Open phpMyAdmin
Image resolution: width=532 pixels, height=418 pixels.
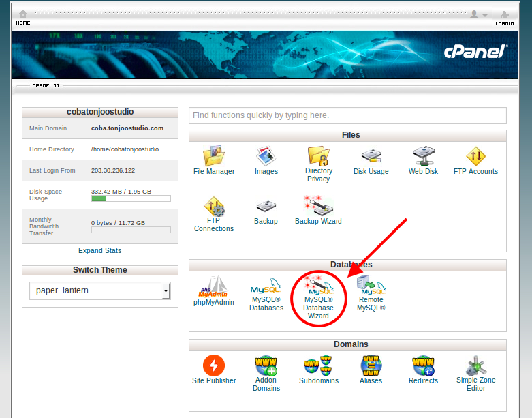(214, 290)
